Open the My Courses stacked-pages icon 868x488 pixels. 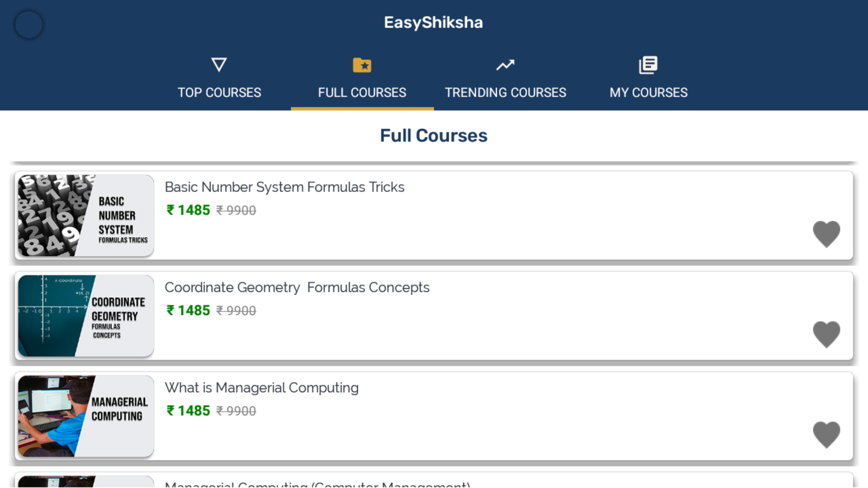coord(648,65)
